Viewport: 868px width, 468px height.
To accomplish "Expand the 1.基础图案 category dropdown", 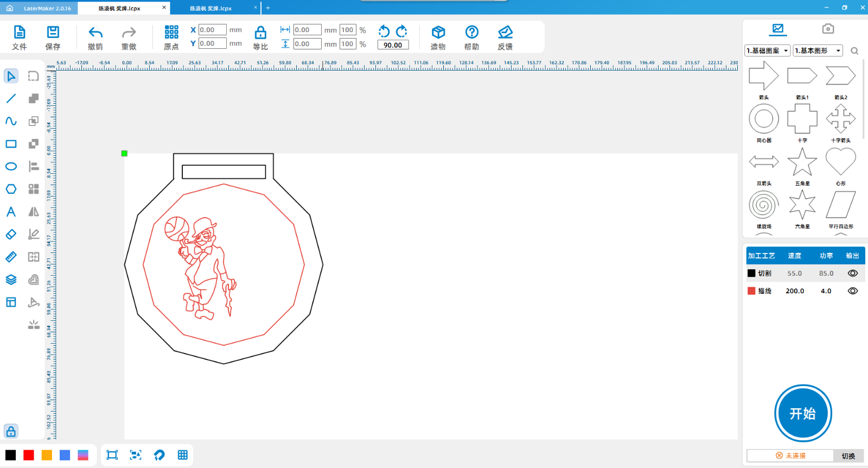I will (767, 50).
